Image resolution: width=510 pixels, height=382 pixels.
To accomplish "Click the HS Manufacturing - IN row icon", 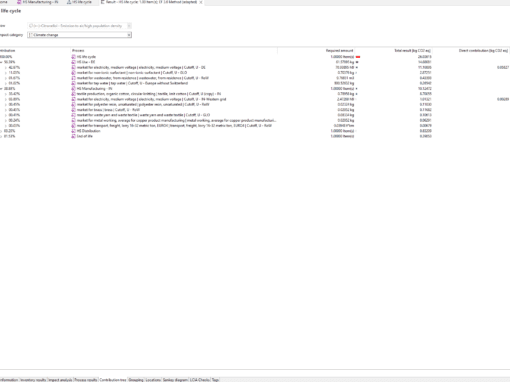I will (73, 89).
